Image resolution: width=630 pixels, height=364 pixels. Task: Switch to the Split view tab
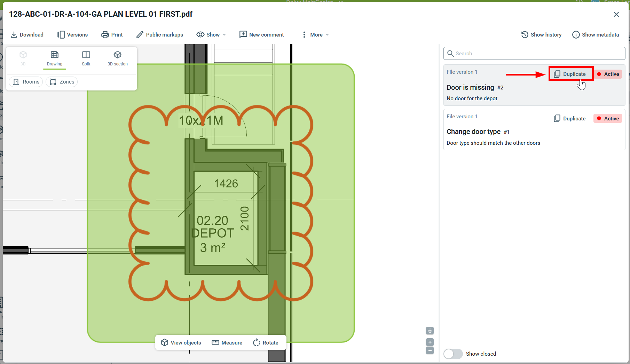(x=86, y=58)
